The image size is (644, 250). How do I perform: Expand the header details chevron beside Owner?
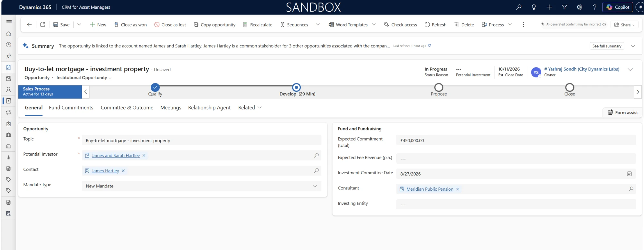pos(630,69)
